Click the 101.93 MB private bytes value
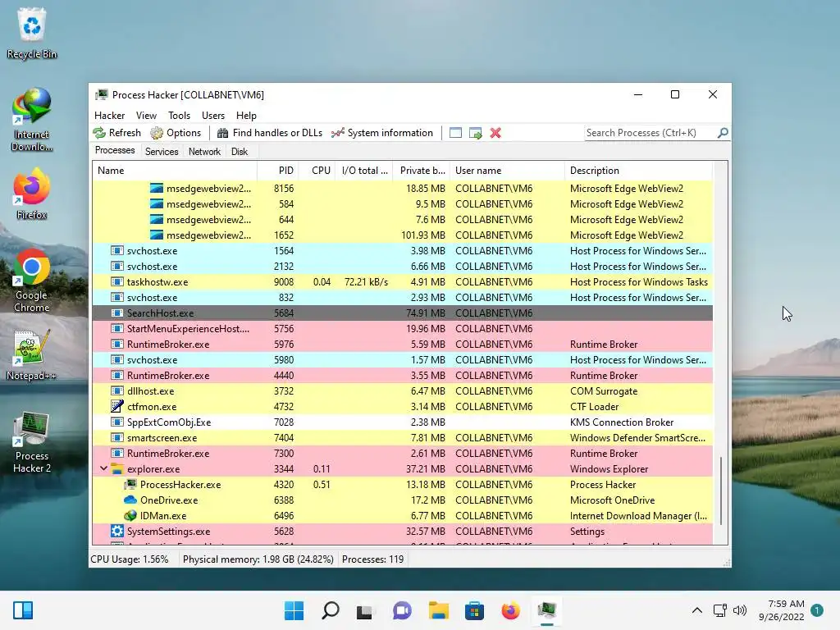The image size is (840, 630). coord(423,235)
